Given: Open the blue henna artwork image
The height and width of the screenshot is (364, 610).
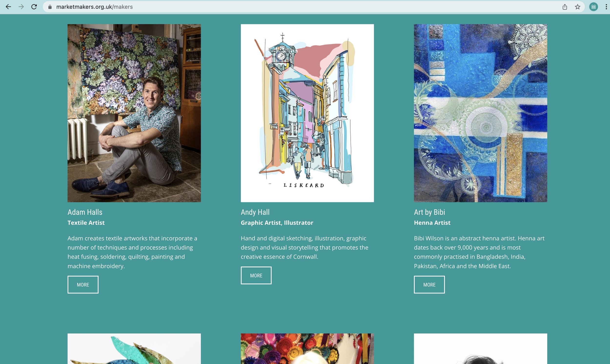Looking at the screenshot, I should coord(480,113).
